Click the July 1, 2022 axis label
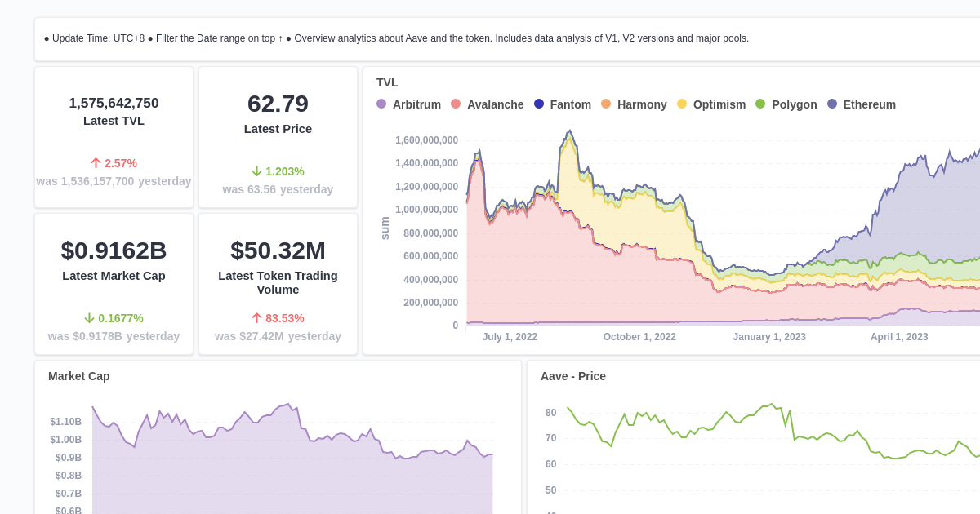Image resolution: width=980 pixels, height=514 pixels. [510, 336]
